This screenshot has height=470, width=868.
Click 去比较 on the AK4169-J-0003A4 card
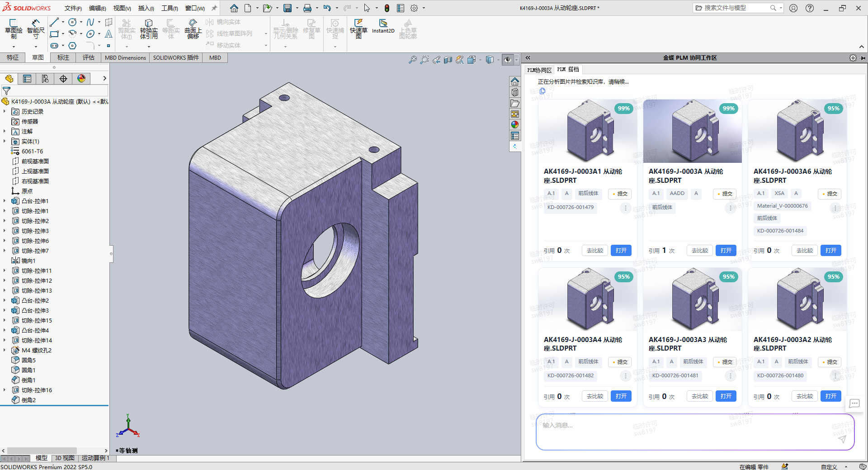coord(595,396)
